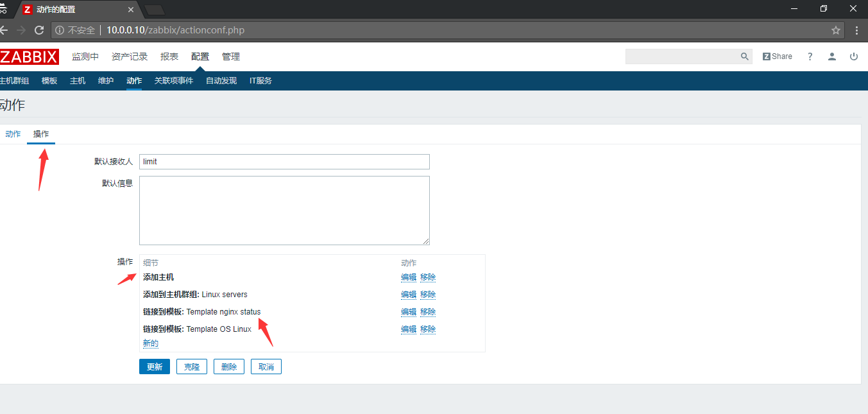
Task: Edit the Linux servers group operation
Action: (x=409, y=295)
